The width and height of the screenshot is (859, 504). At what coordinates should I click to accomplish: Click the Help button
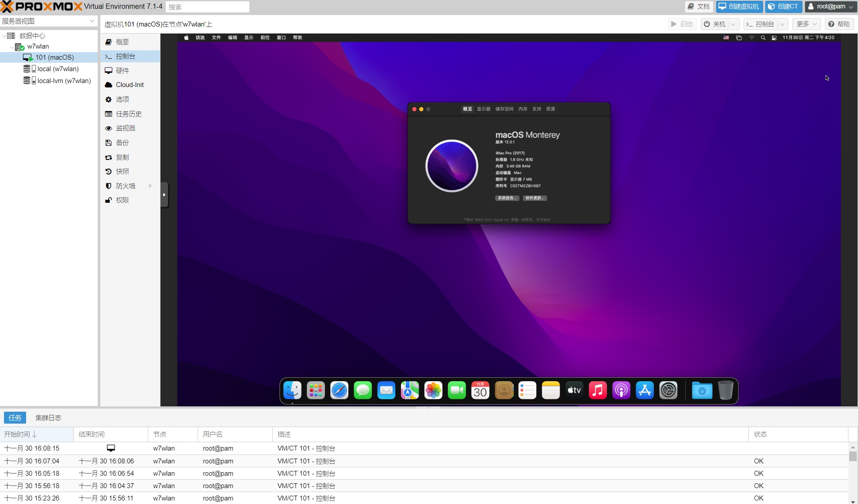[x=839, y=24]
